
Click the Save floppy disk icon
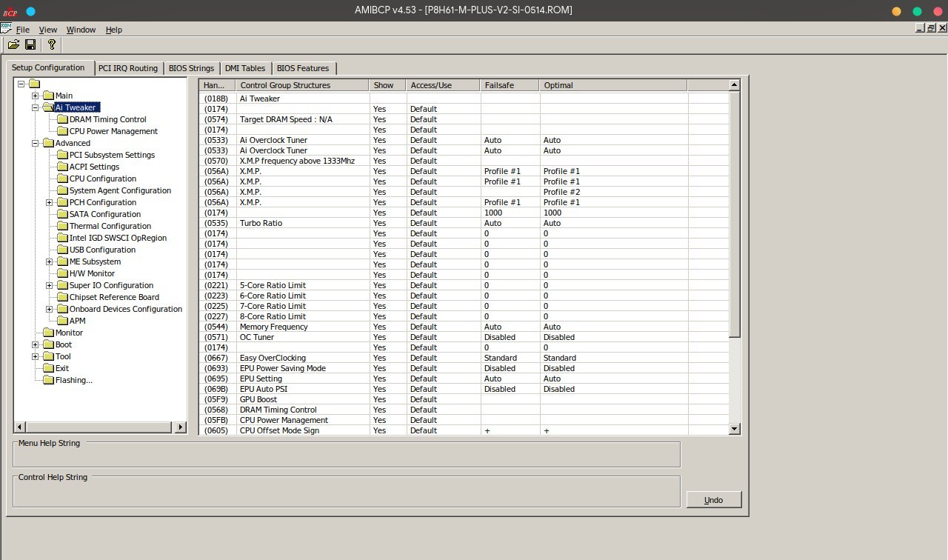[x=30, y=44]
